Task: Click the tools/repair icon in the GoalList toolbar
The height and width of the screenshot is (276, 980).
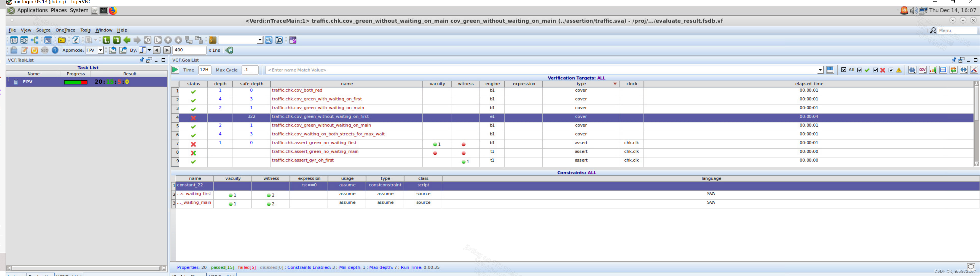Action: tap(974, 70)
